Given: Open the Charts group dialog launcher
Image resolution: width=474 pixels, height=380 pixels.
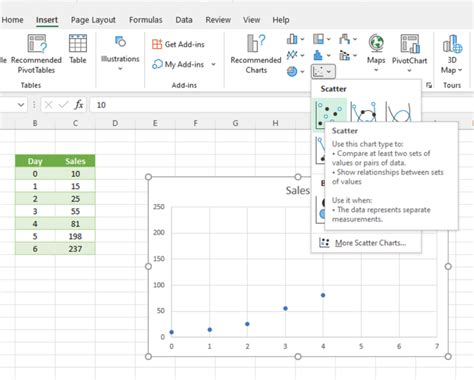Looking at the screenshot, I should [429, 85].
